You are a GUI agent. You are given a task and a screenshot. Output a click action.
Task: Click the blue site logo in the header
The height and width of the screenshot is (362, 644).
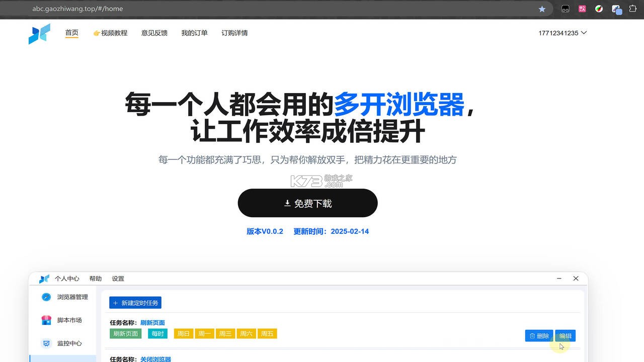tap(39, 34)
